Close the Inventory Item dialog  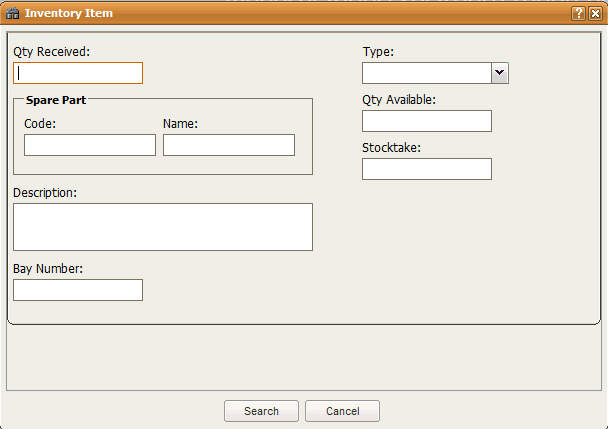pyautogui.click(x=594, y=13)
